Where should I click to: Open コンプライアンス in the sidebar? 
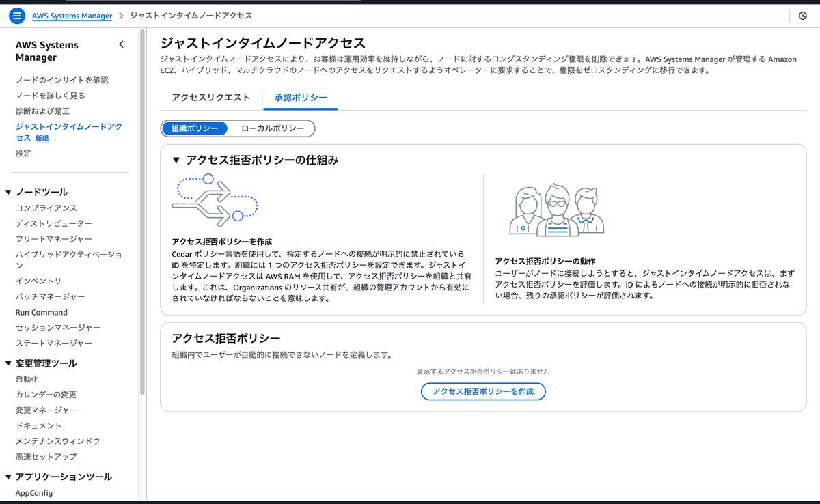[46, 208]
